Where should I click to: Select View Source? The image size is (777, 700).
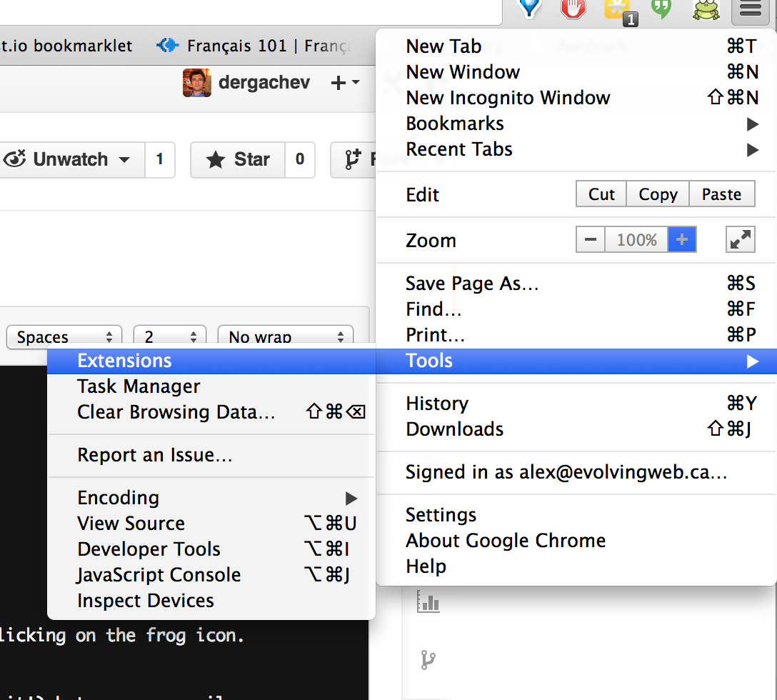(211, 524)
